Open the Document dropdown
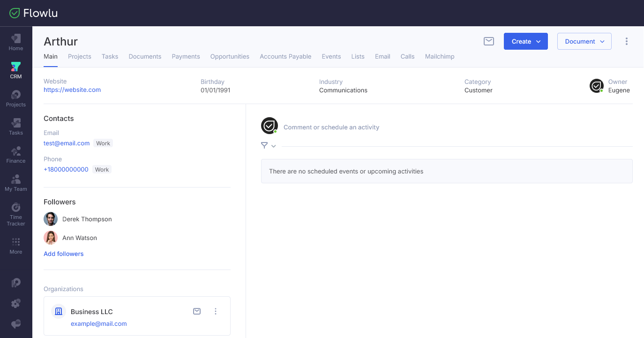The image size is (644, 338). coord(584,41)
